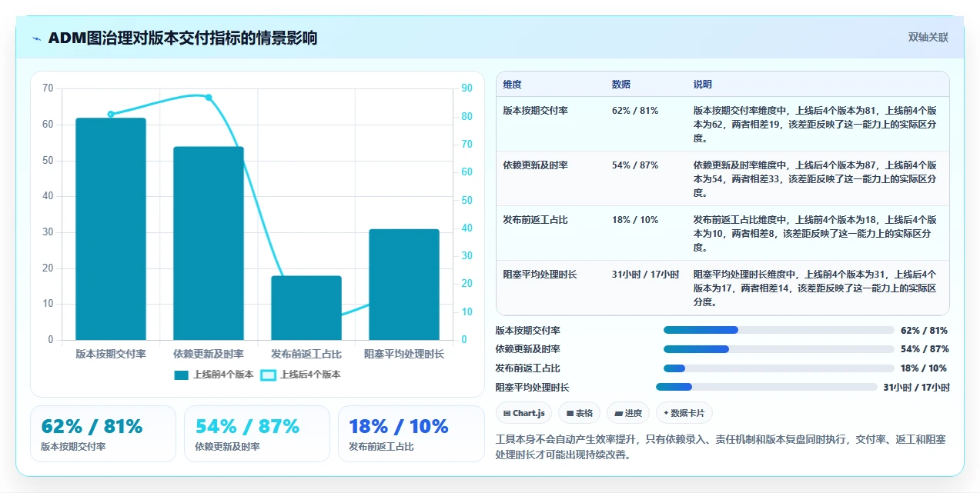This screenshot has height=493, width=980.
Task: Click the 表格 chip
Action: [x=579, y=413]
